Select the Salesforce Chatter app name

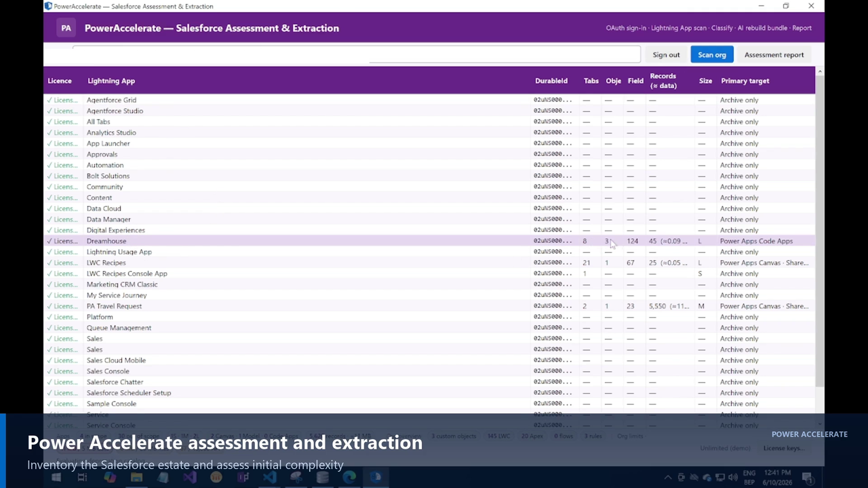point(115,382)
